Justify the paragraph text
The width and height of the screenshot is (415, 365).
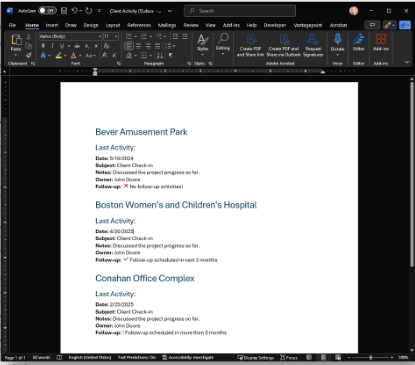click(157, 46)
